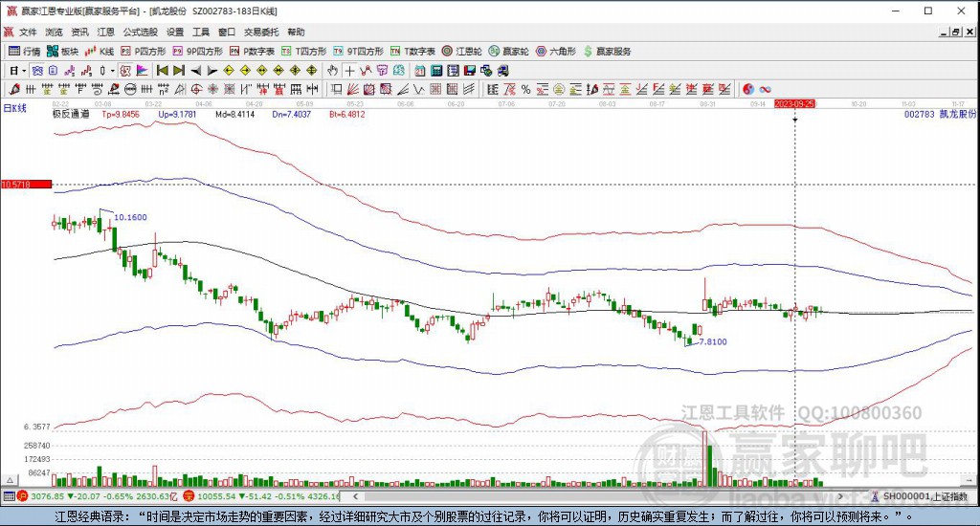
Task: Click the yin-yang taiji icon
Action: pos(748,89)
